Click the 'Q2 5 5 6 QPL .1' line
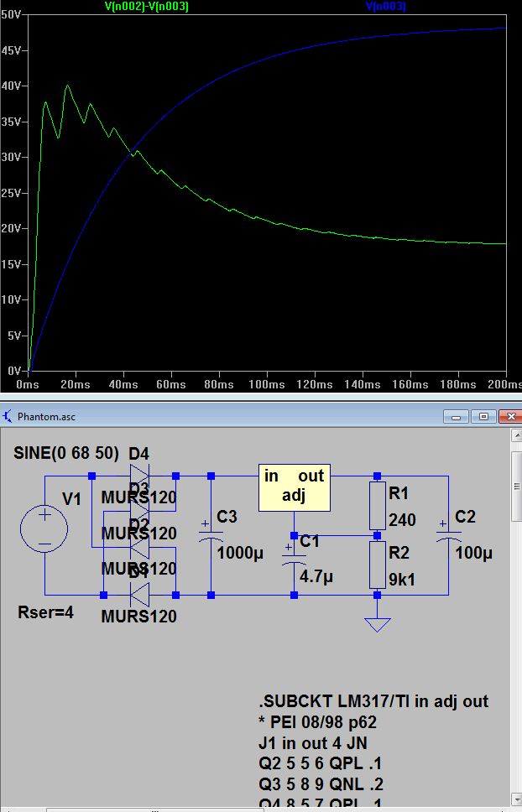The image size is (522, 812). coord(320,763)
